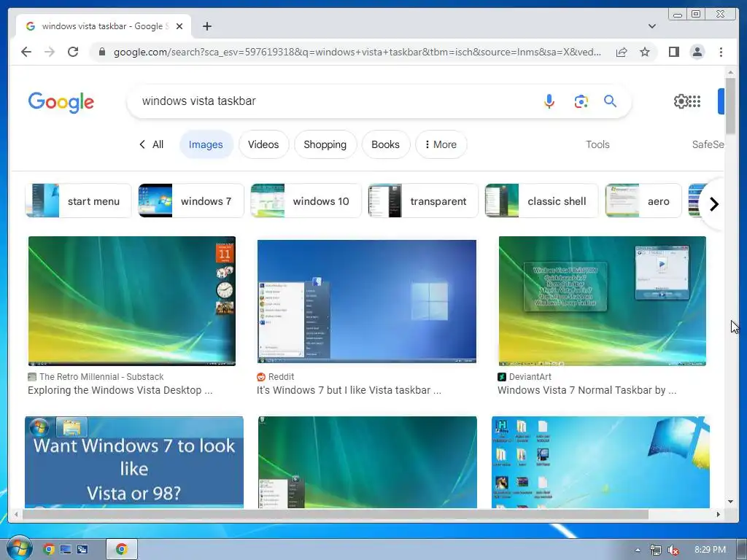Open the Chrome side panel

(x=673, y=52)
